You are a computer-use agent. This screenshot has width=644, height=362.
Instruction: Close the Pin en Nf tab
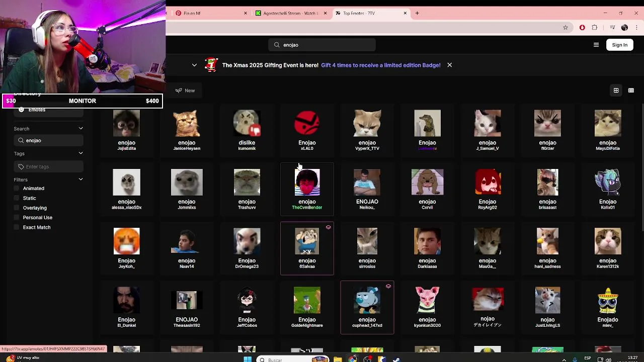246,13
